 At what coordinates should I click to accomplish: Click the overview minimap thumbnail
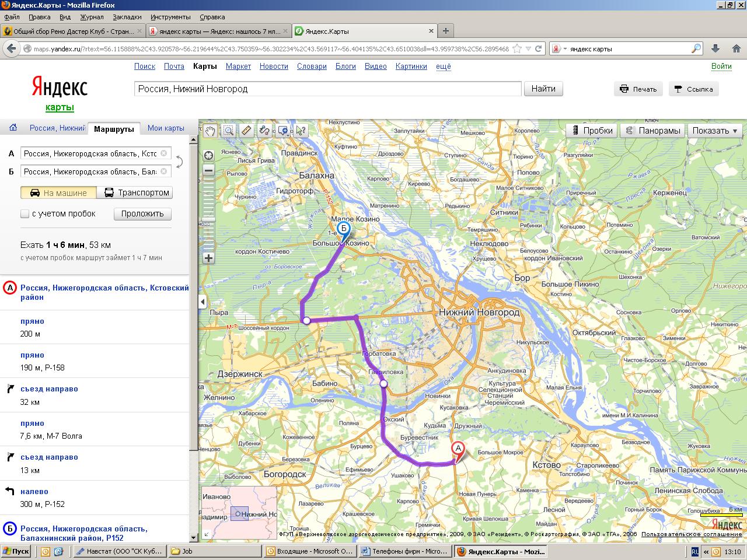tap(239, 512)
